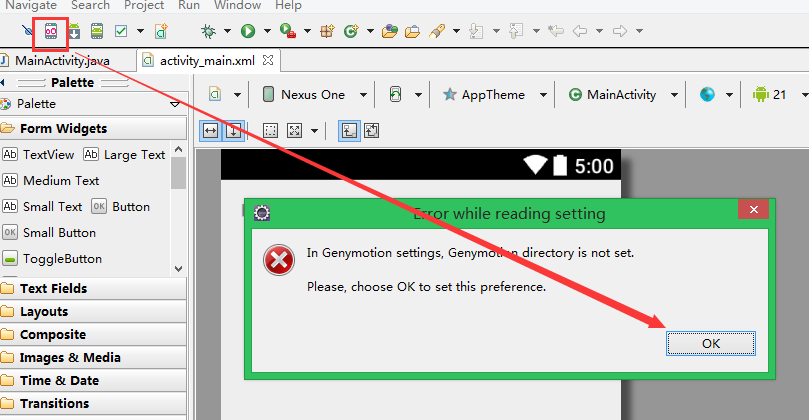Image resolution: width=809 pixels, height=420 pixels.
Task: Click the Last Edit Location icon
Action: pos(556,31)
